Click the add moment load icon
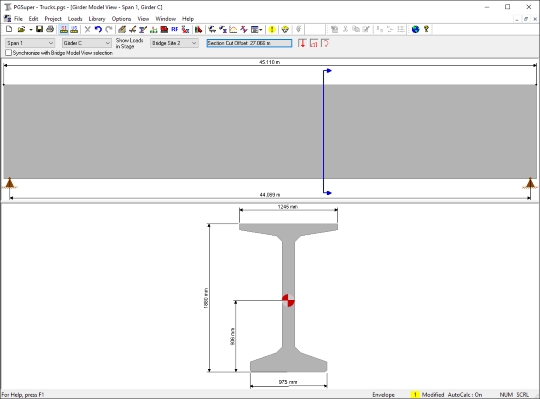This screenshot has height=399, width=540. click(x=325, y=43)
